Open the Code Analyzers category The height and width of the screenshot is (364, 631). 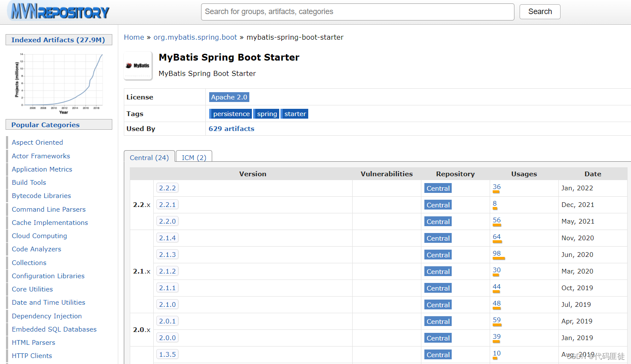pos(36,249)
